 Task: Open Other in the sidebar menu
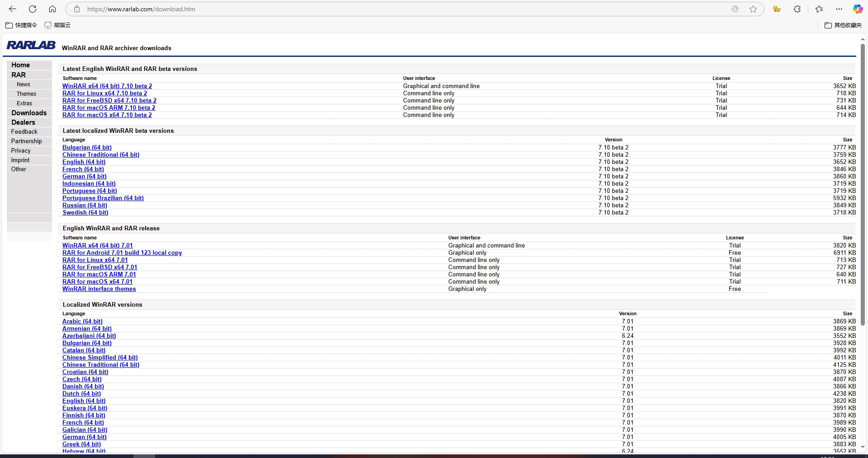19,169
